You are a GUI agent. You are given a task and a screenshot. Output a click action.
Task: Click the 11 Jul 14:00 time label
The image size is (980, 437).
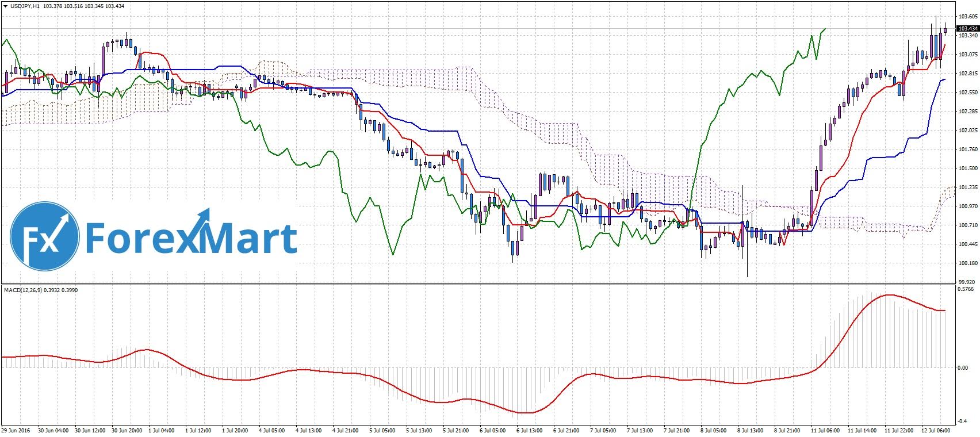click(863, 430)
